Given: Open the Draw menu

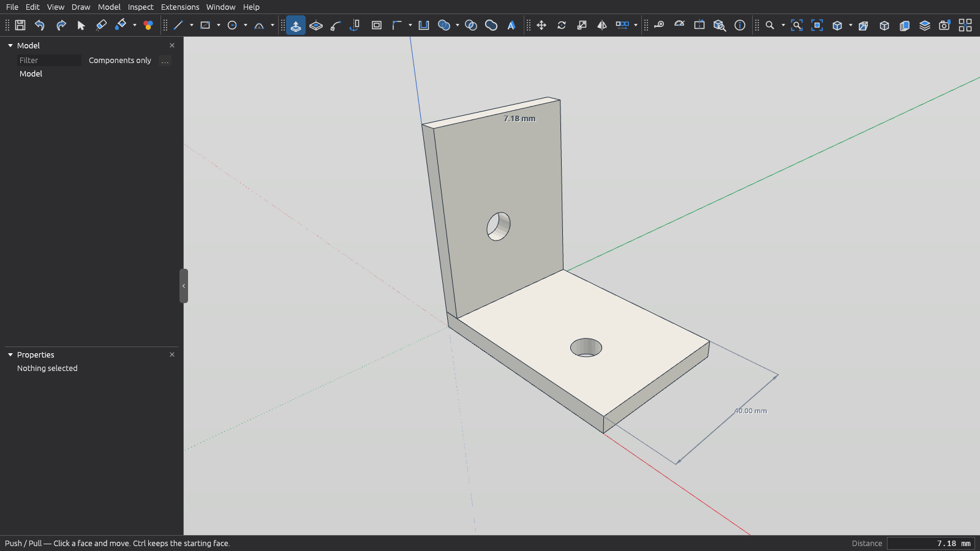Looking at the screenshot, I should pos(81,7).
